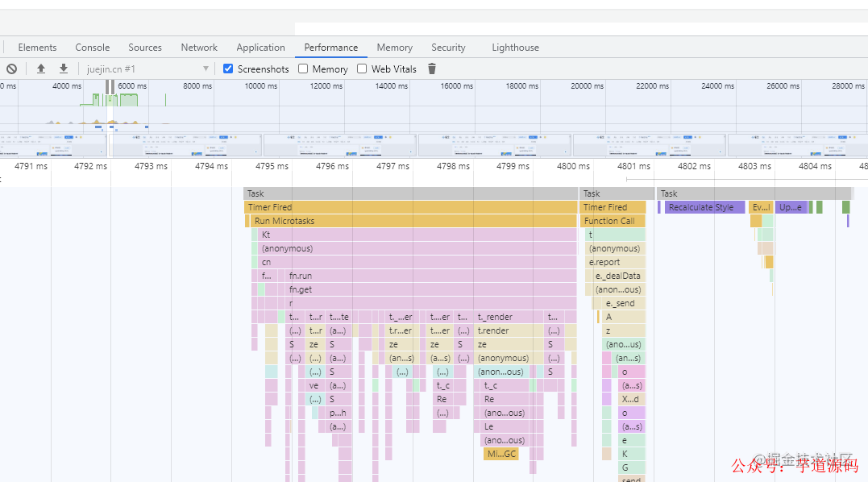Open the Network tab

pos(199,48)
